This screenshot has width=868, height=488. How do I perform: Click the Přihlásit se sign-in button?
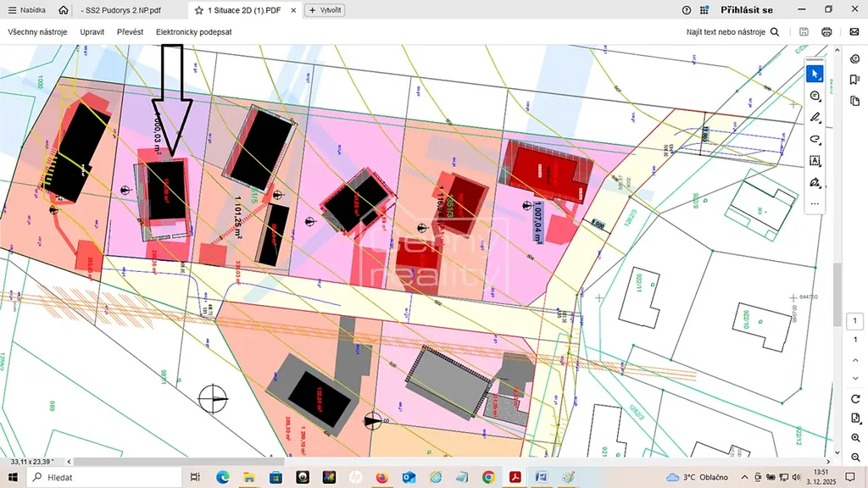[x=746, y=10]
